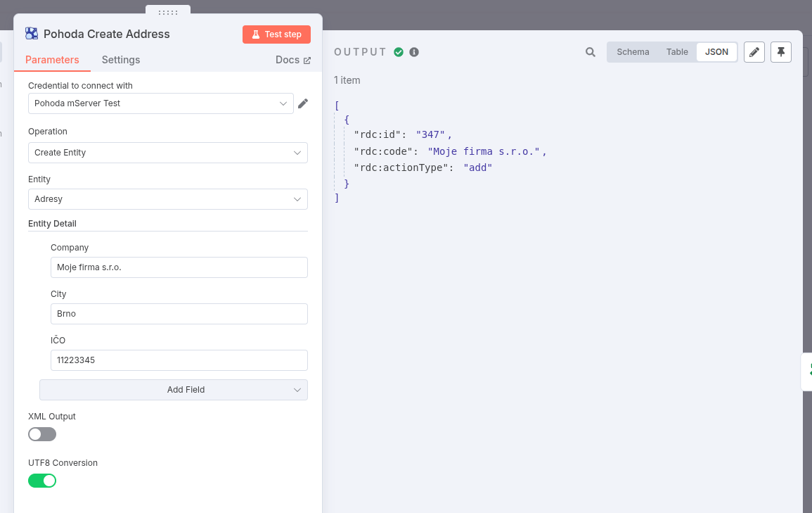The image size is (812, 513).
Task: Click the Company input field
Action: click(179, 267)
